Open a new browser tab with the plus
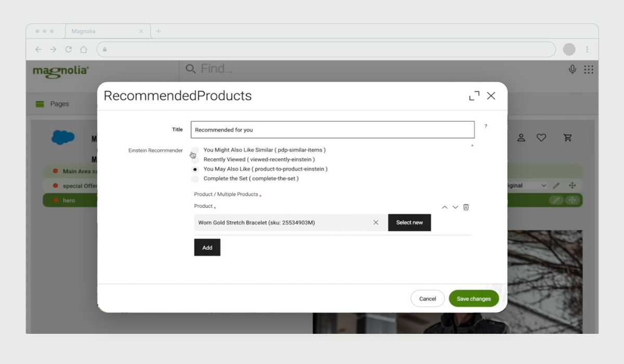 (x=158, y=31)
